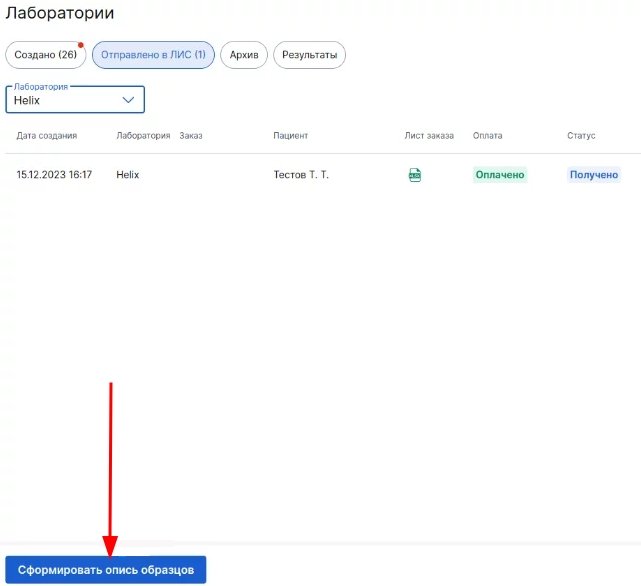
Task: Click the Оплата column header
Action: coord(488,135)
